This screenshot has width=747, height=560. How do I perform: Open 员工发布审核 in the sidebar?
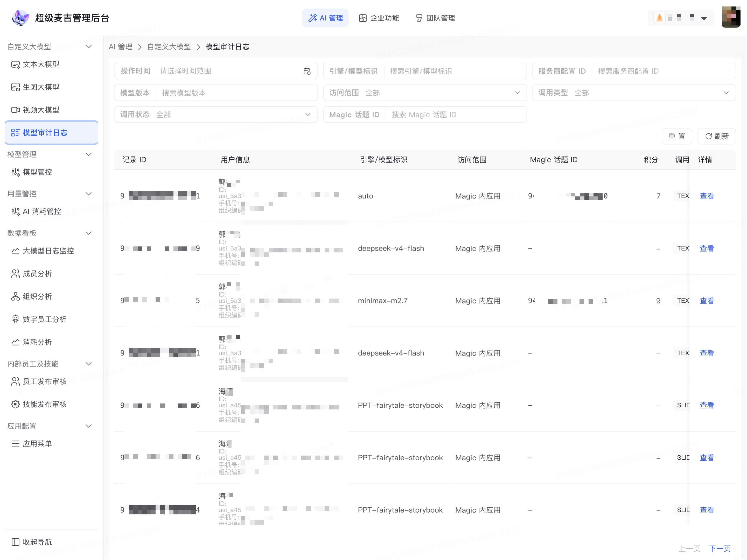coord(51,381)
